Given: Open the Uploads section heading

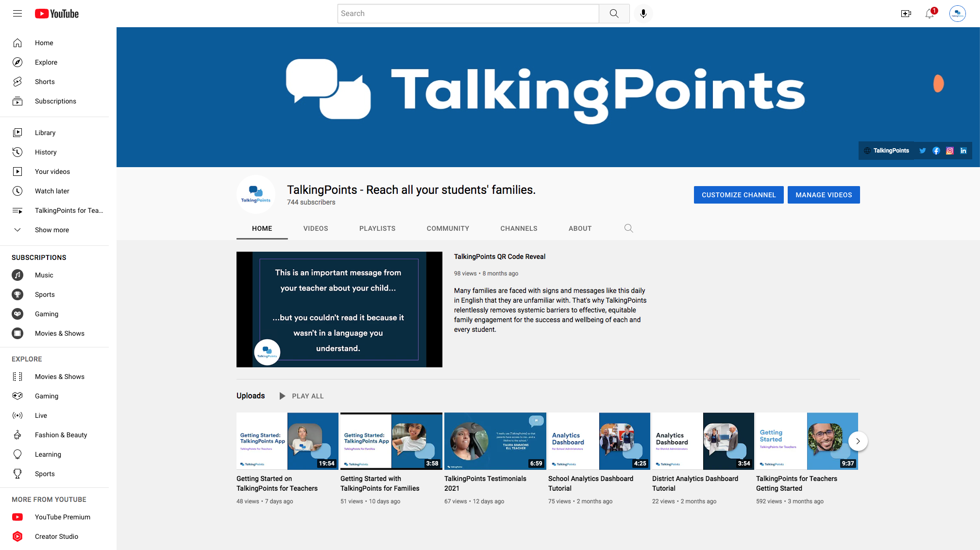Looking at the screenshot, I should pyautogui.click(x=251, y=395).
